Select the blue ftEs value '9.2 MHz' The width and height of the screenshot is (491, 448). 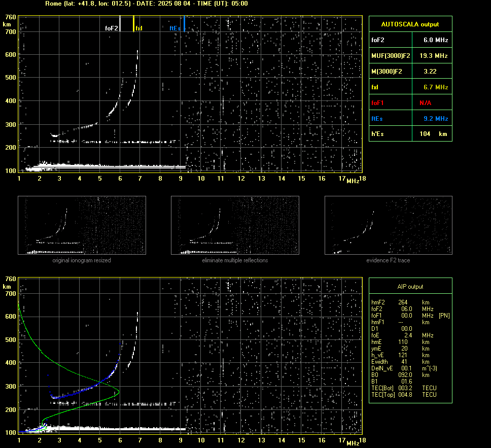[x=436, y=118]
